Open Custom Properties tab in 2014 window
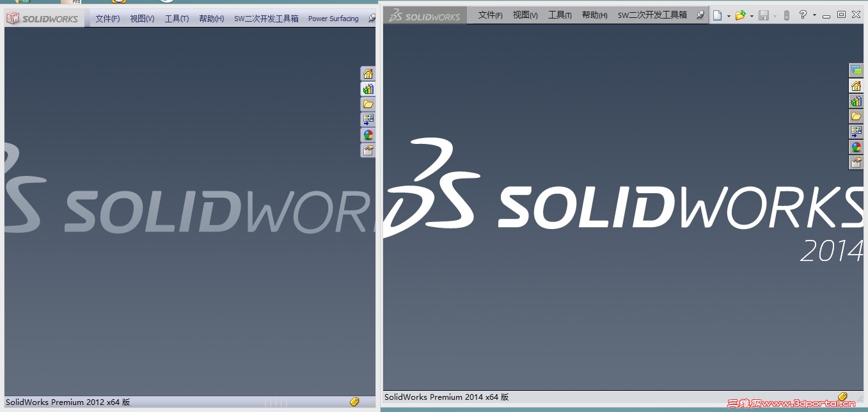The width and height of the screenshot is (868, 412). point(856,162)
